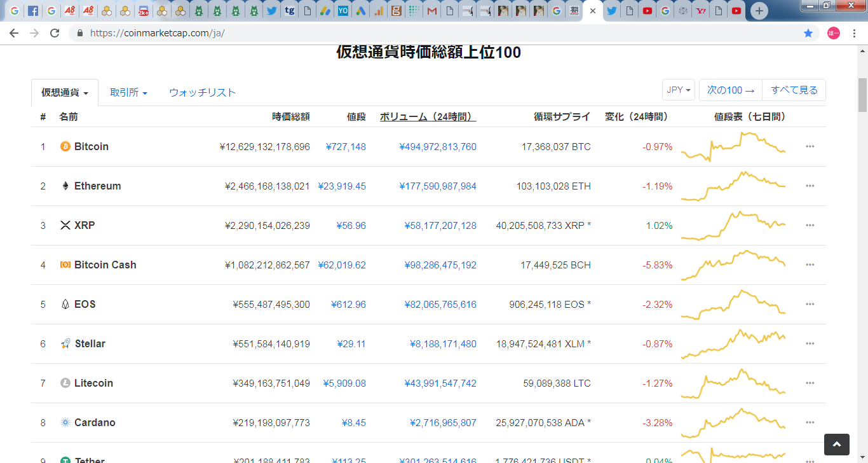868x463 pixels.
Task: Click the すべて見る button
Action: [x=794, y=90]
